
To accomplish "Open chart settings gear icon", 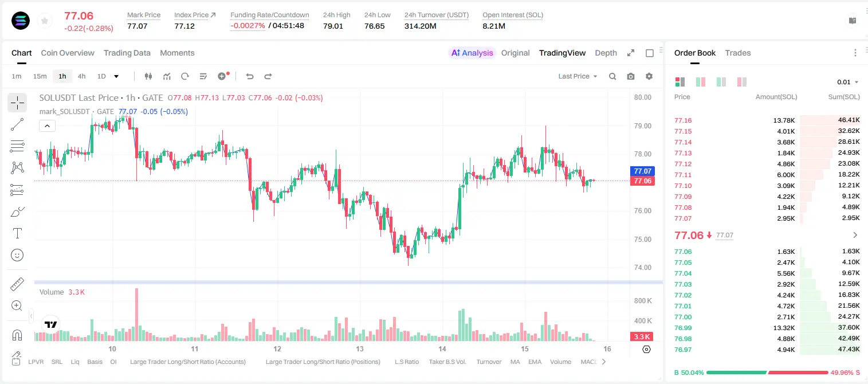I will (x=649, y=76).
